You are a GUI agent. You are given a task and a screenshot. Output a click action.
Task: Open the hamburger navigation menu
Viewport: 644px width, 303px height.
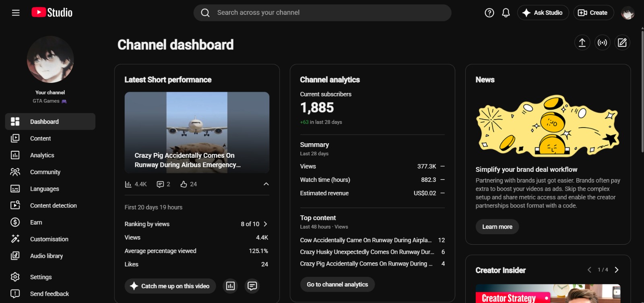(x=16, y=13)
